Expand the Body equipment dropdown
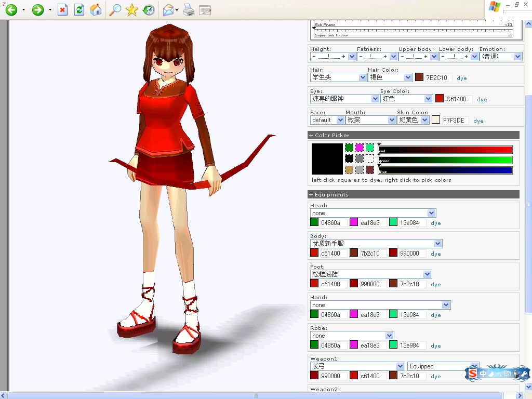 tap(376, 244)
